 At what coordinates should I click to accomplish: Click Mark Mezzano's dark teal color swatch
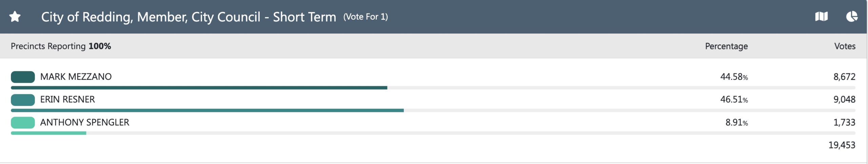(x=23, y=77)
